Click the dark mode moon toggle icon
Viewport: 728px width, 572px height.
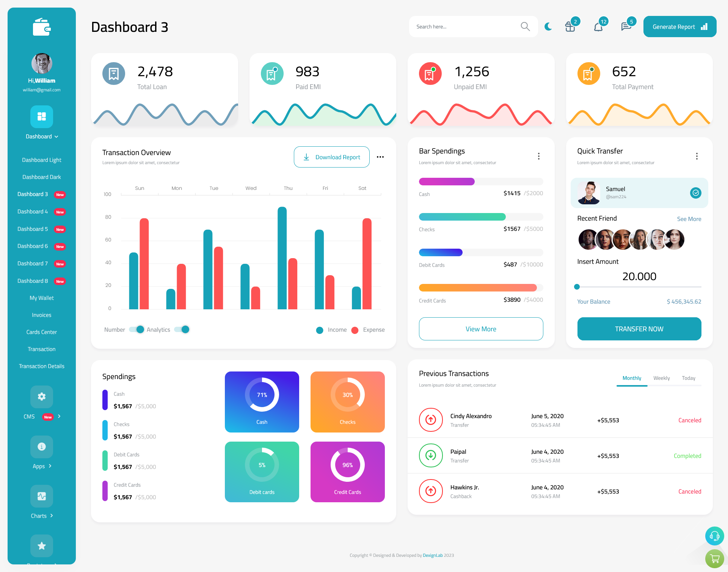coord(547,26)
